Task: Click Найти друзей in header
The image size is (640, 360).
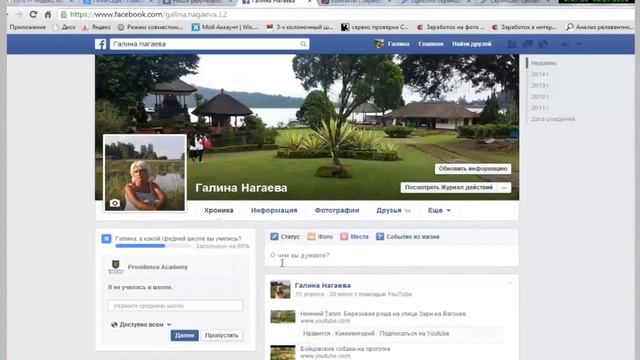Action: [x=471, y=44]
